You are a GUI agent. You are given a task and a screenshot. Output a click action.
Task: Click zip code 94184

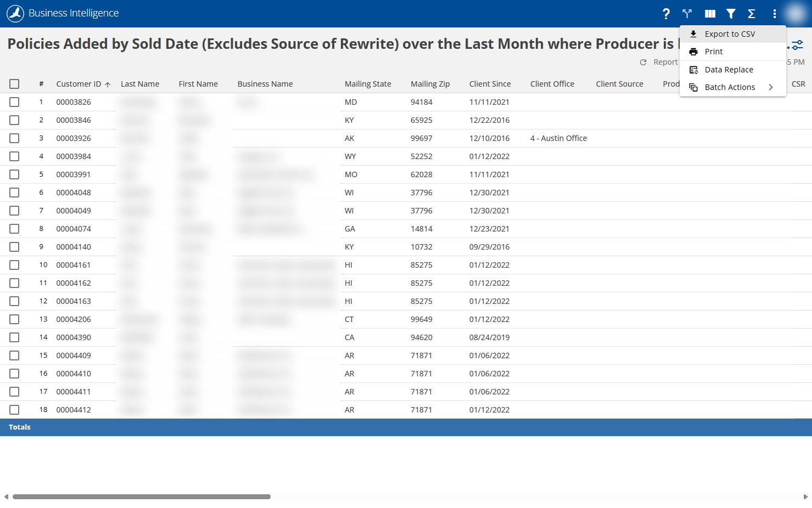click(422, 102)
